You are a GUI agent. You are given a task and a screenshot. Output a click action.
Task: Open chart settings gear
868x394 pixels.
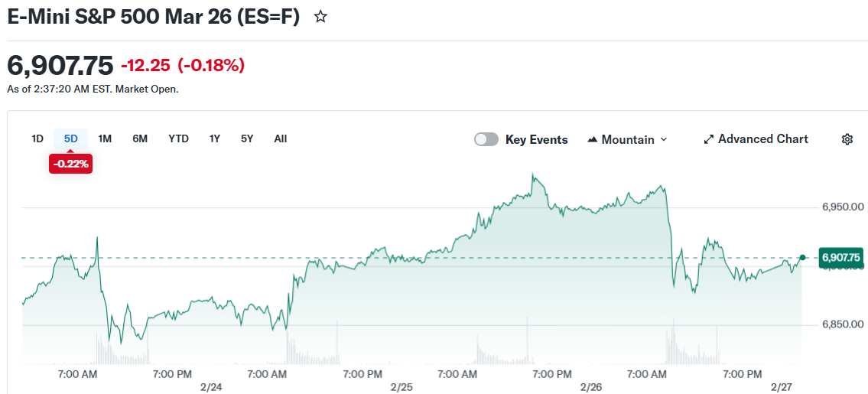coord(847,139)
